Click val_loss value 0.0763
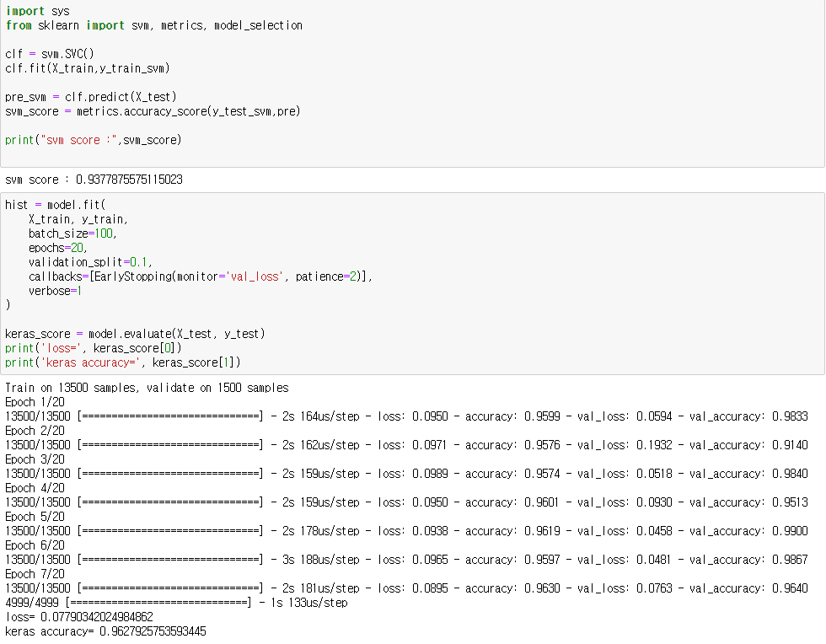This screenshot has width=826, height=644. tap(654, 588)
